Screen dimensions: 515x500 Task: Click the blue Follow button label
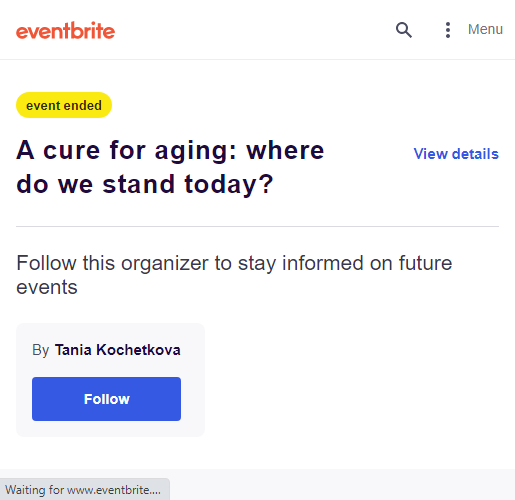coord(107,399)
